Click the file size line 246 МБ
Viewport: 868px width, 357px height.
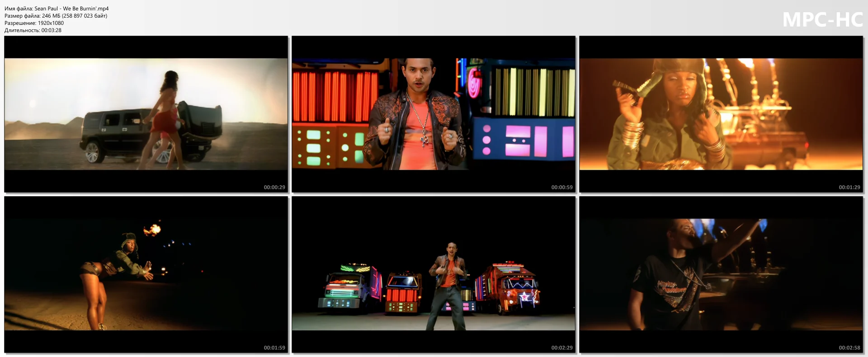[56, 16]
